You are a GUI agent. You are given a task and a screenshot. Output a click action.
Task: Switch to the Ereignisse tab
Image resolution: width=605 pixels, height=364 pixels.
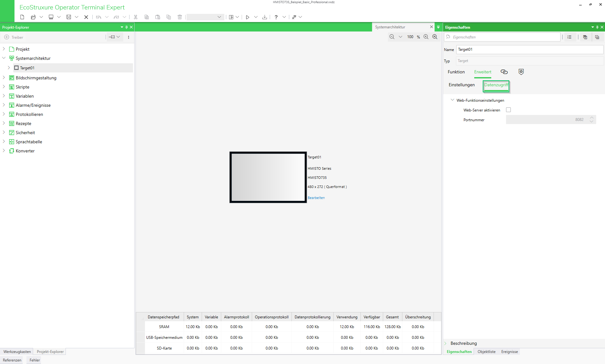point(510,352)
